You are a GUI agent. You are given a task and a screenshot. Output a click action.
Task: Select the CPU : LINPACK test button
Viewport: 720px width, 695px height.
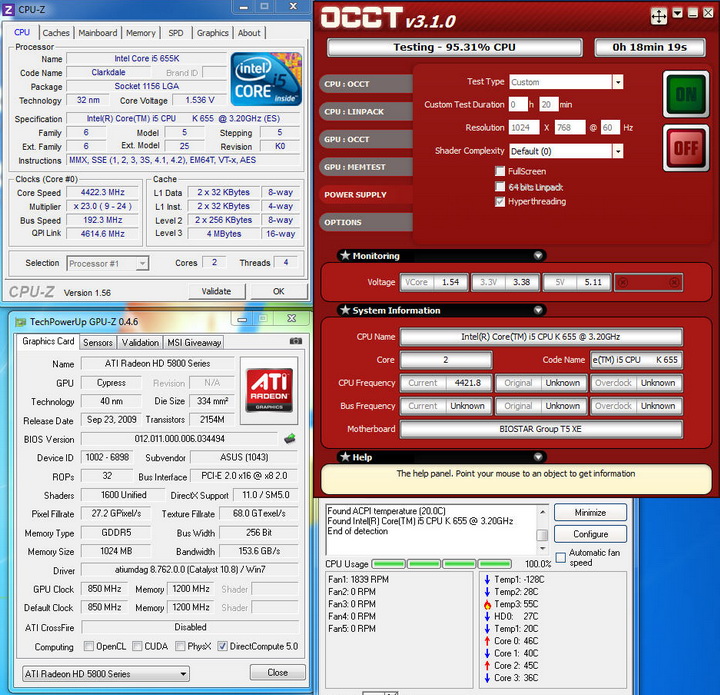point(365,112)
